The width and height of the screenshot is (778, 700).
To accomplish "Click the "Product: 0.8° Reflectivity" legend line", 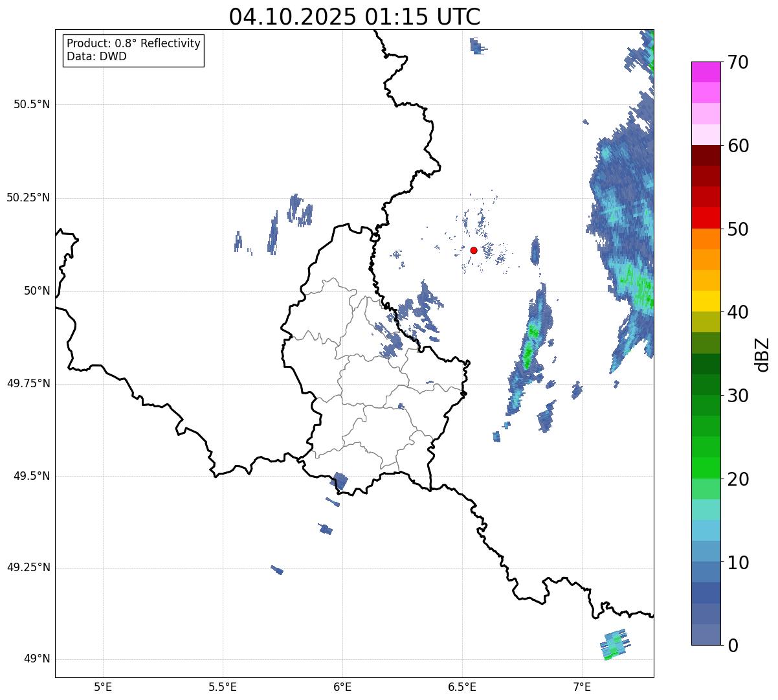I will click(134, 43).
